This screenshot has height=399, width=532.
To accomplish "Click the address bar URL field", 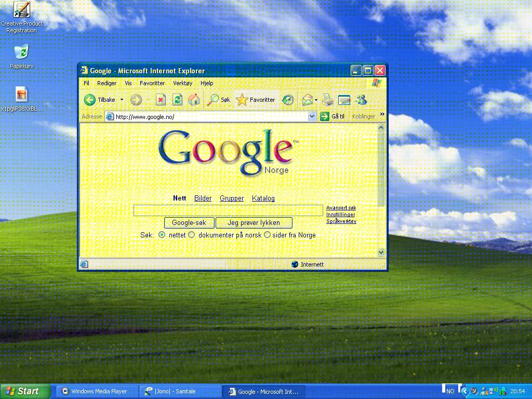I will [x=211, y=117].
